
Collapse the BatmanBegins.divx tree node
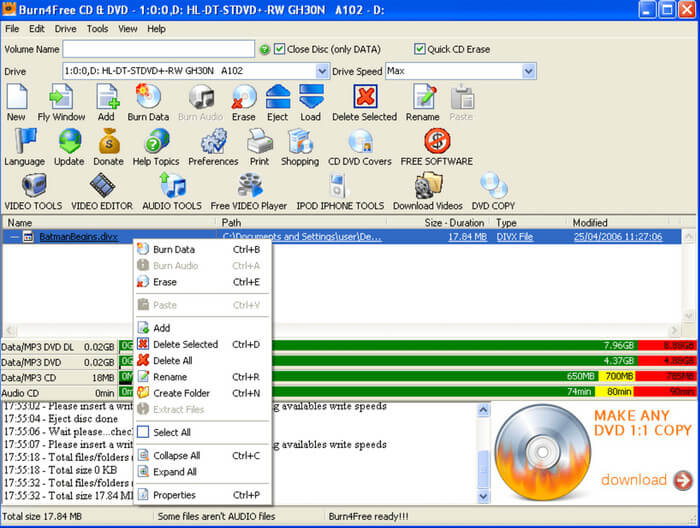tap(14, 237)
